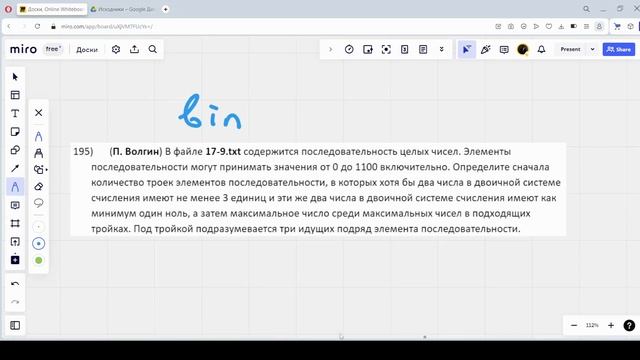Switch to the Google Drive browser tab
This screenshot has width=640, height=360.
pyautogui.click(x=122, y=9)
